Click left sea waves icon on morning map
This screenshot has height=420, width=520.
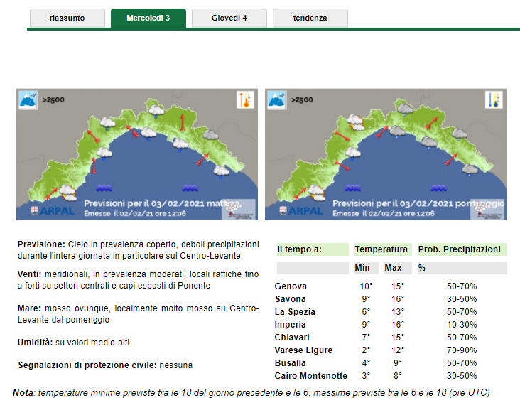point(105,188)
